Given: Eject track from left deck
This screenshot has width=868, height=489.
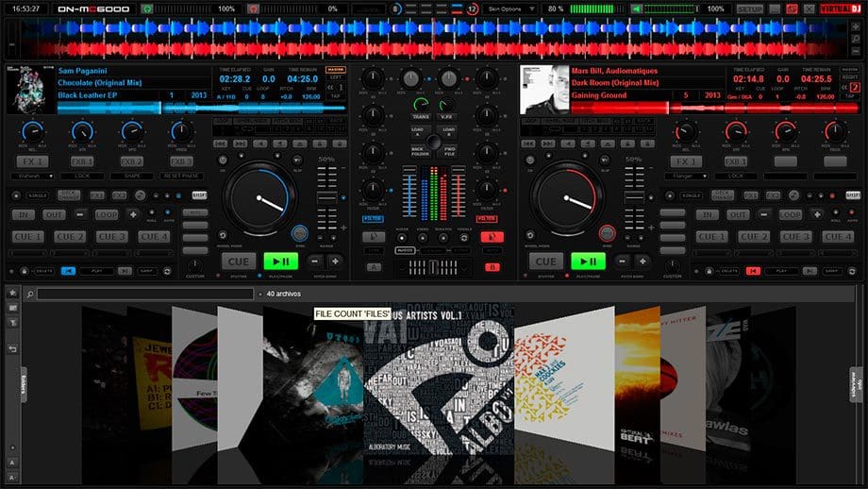Looking at the screenshot, I should pos(300,143).
